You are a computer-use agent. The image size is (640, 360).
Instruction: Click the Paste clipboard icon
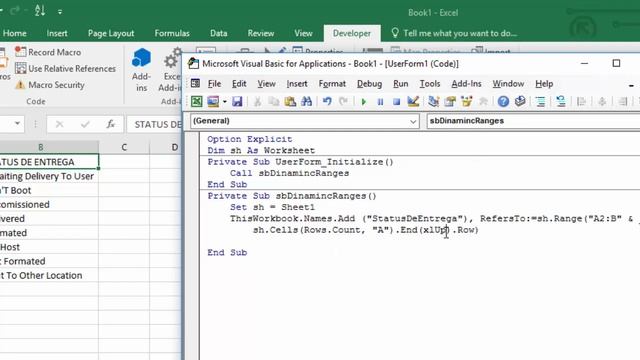pyautogui.click(x=290, y=101)
